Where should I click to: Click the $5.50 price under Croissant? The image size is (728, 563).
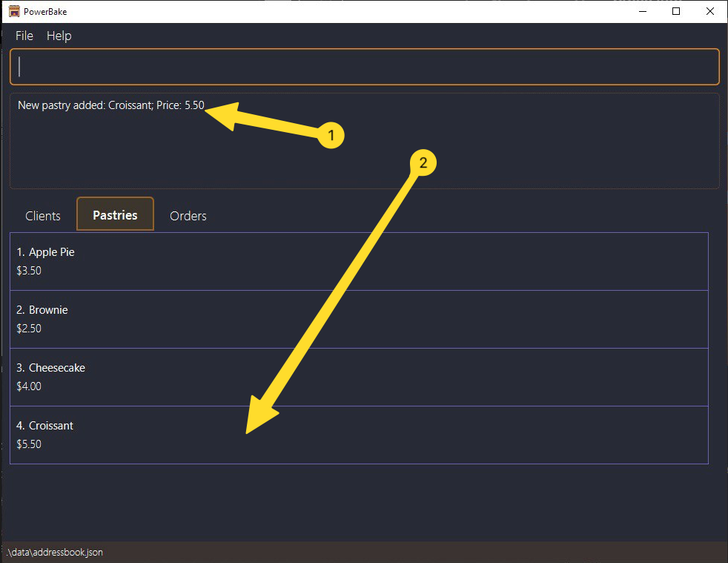tap(29, 444)
